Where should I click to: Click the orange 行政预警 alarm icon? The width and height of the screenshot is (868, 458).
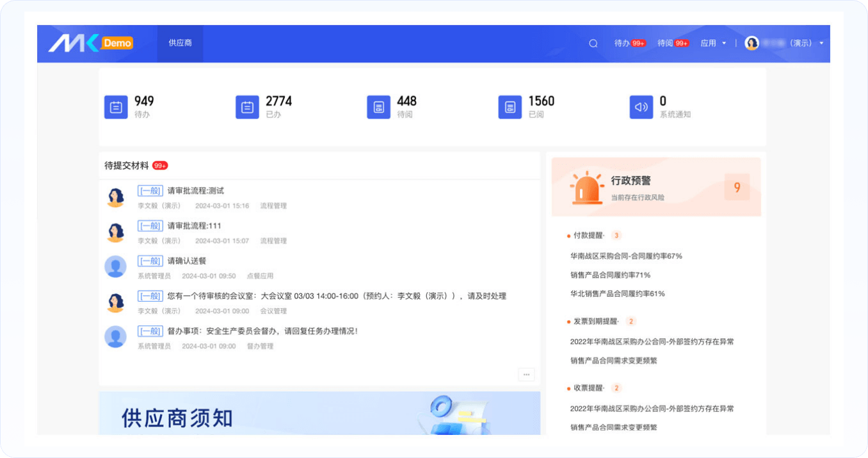[x=586, y=188]
